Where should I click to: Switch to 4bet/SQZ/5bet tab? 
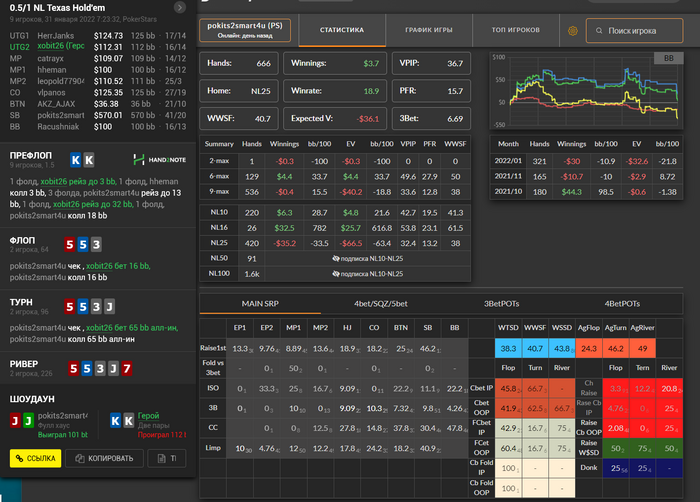(x=381, y=304)
